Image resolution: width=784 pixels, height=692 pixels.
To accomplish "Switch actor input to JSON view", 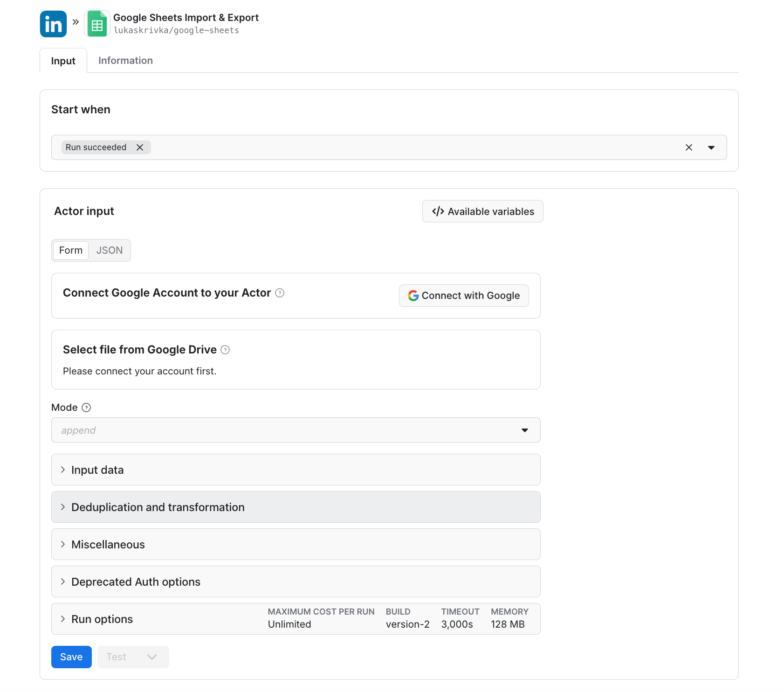I will coord(110,250).
